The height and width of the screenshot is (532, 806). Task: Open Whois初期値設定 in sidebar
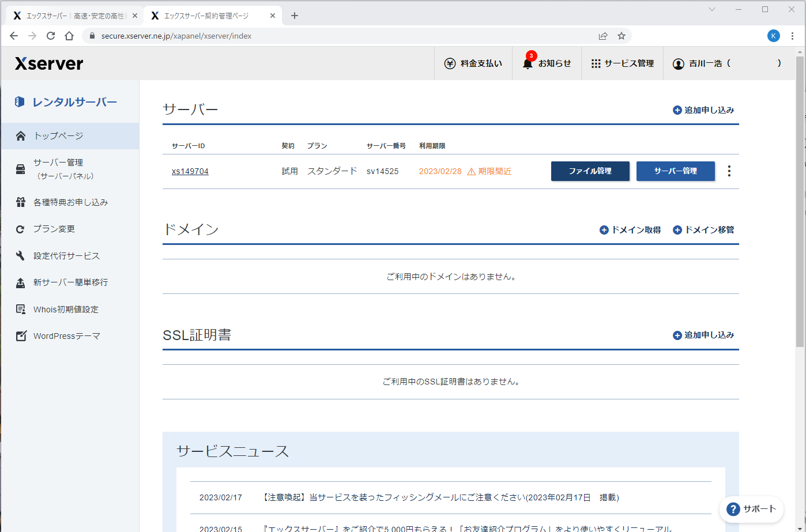pos(66,310)
